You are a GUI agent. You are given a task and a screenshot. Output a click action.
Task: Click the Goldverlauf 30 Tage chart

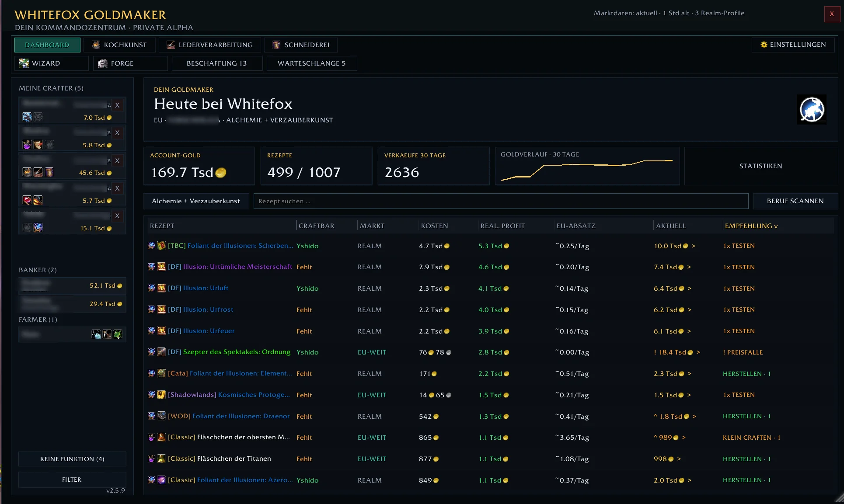tap(587, 166)
